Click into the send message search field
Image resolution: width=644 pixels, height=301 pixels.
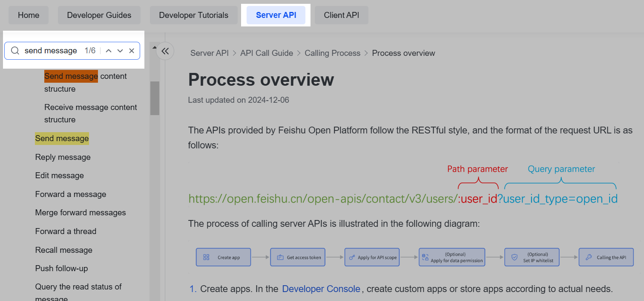[51, 51]
